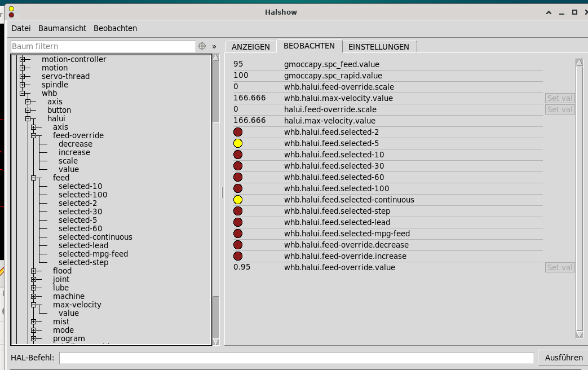Collapse the max-velocity tree node
This screenshot has width=588, height=370.
click(34, 305)
